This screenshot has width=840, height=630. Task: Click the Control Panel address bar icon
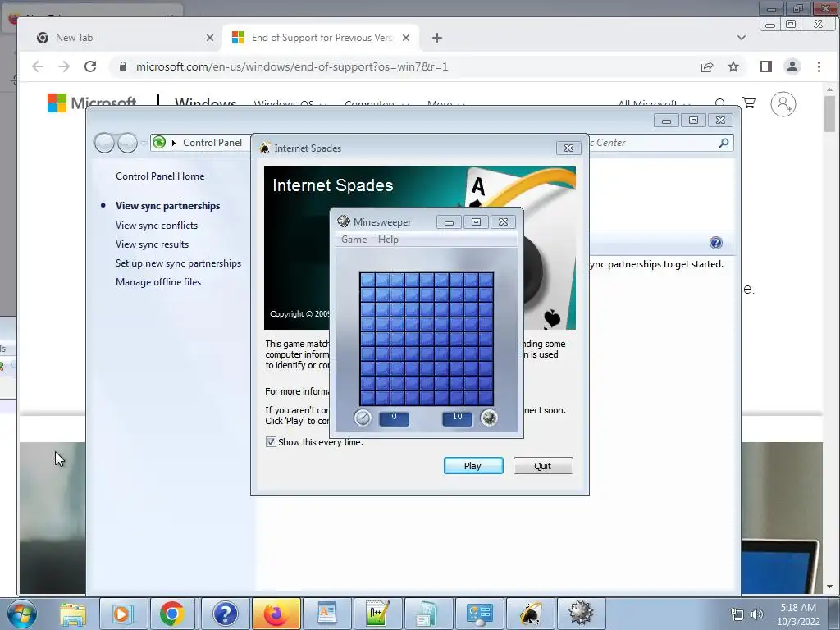[159, 143]
